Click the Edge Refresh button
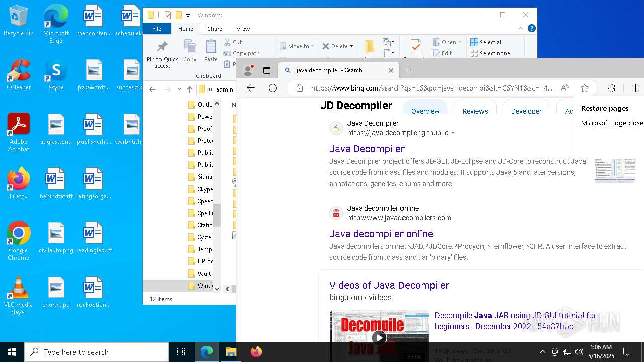The image size is (644, 362). (273, 88)
